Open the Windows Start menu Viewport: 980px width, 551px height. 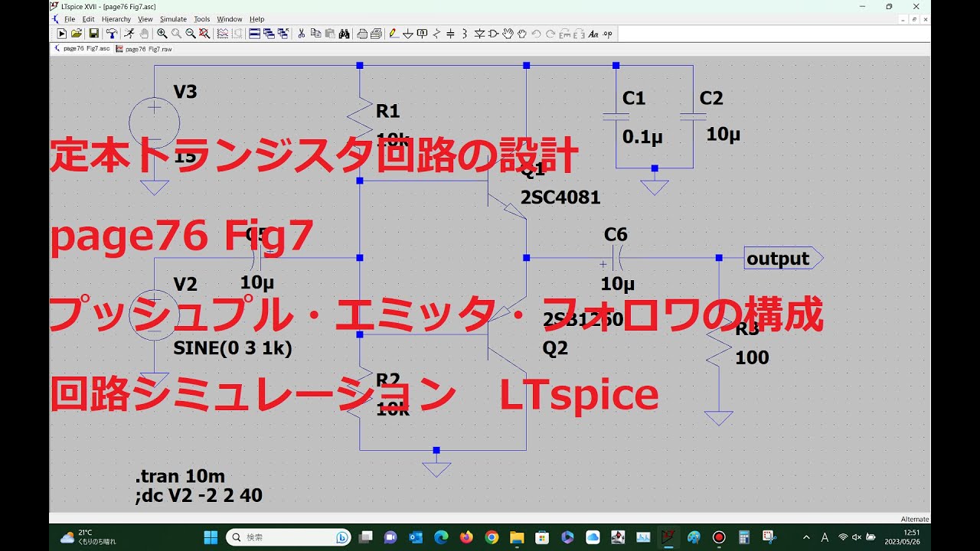coord(211,537)
